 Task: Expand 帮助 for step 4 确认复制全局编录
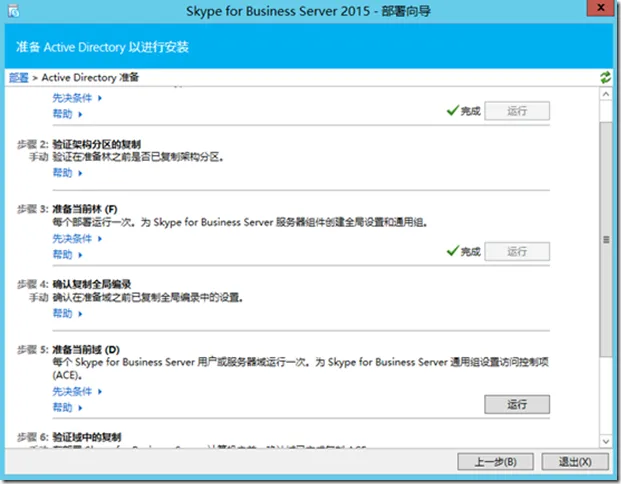coord(67,314)
